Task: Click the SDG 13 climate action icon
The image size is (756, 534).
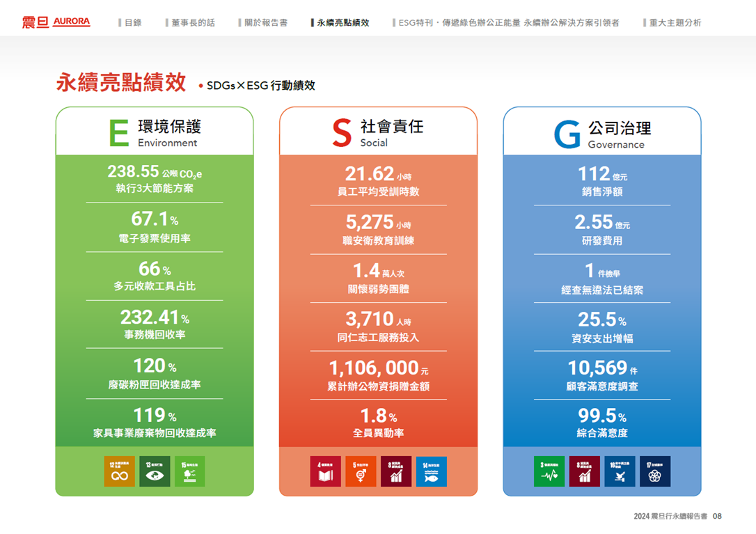Action: pyautogui.click(x=155, y=471)
